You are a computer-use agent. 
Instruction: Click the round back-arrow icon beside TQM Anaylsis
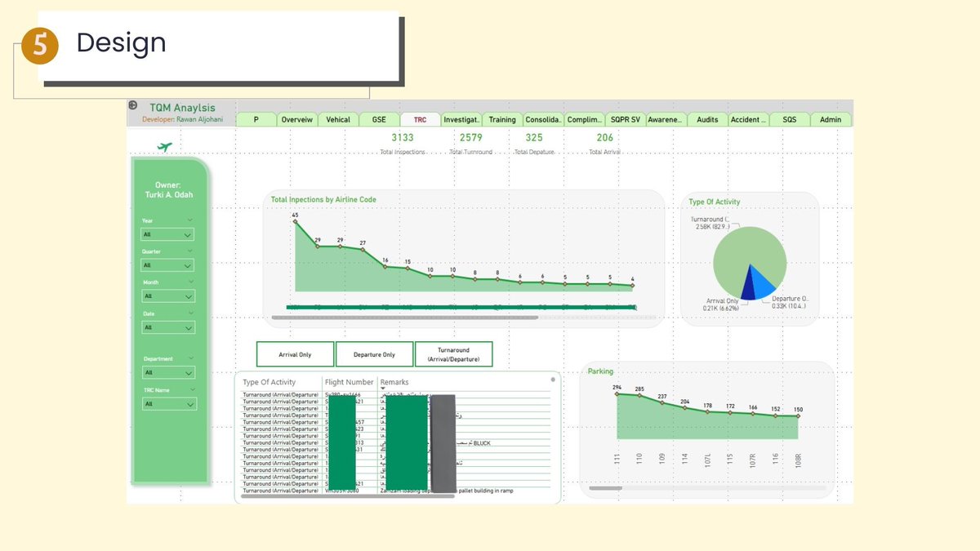[133, 105]
